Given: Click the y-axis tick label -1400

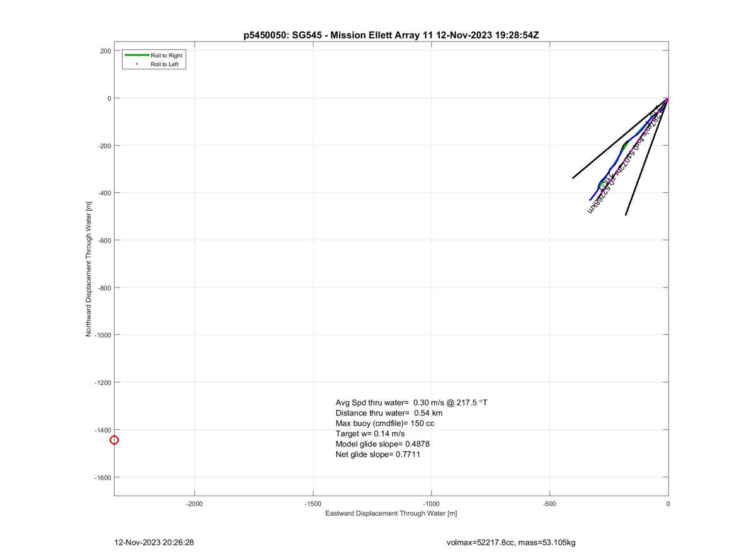Looking at the screenshot, I should coord(103,430).
